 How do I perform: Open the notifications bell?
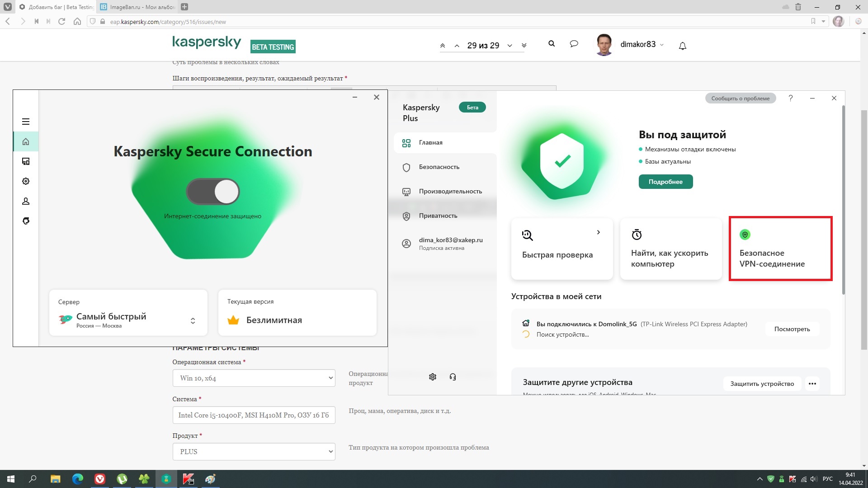[683, 46]
